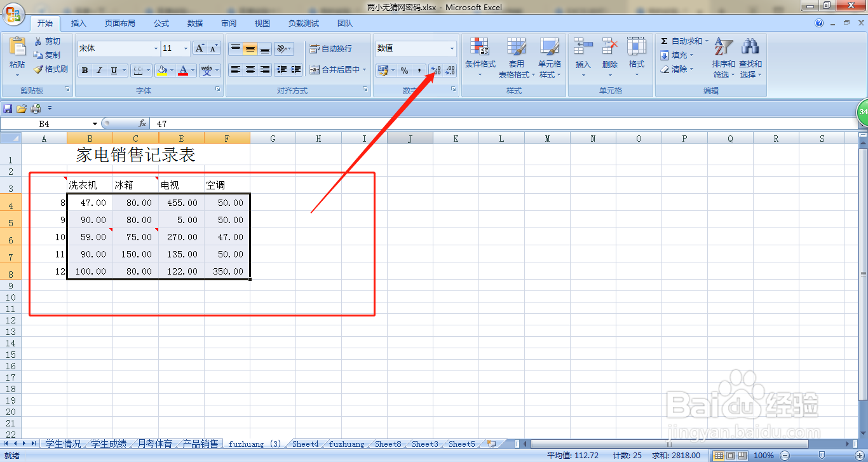
Task: Click Clear (清除)
Action: point(677,69)
